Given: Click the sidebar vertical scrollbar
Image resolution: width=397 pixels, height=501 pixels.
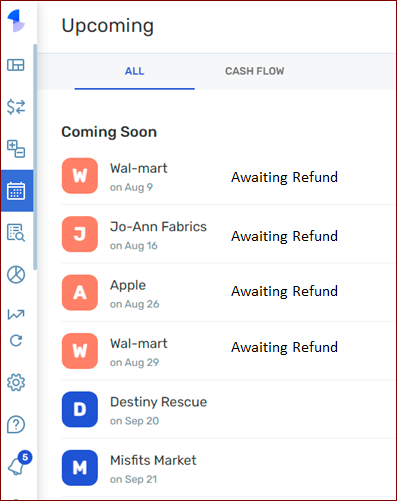Looking at the screenshot, I should [35, 157].
